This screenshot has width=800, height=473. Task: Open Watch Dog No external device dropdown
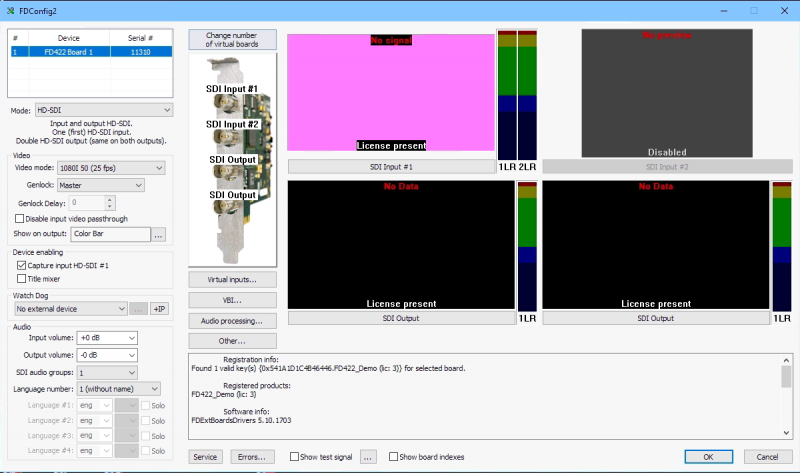70,309
